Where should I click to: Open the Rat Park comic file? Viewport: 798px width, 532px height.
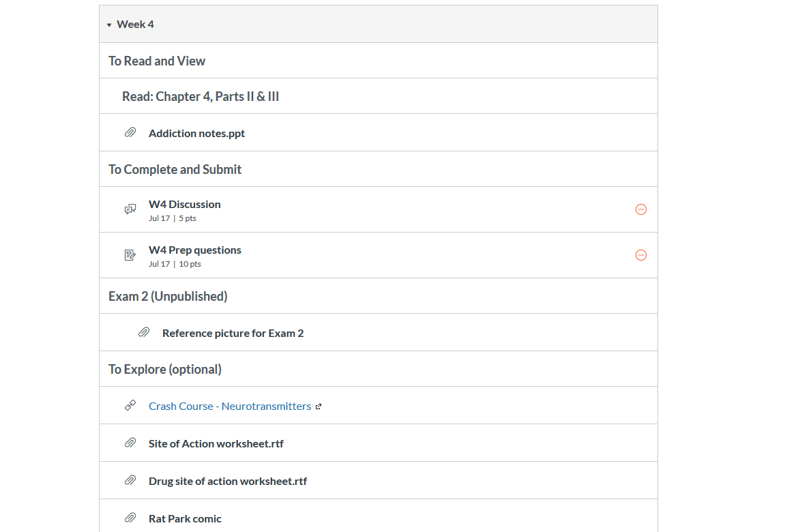[x=185, y=519]
